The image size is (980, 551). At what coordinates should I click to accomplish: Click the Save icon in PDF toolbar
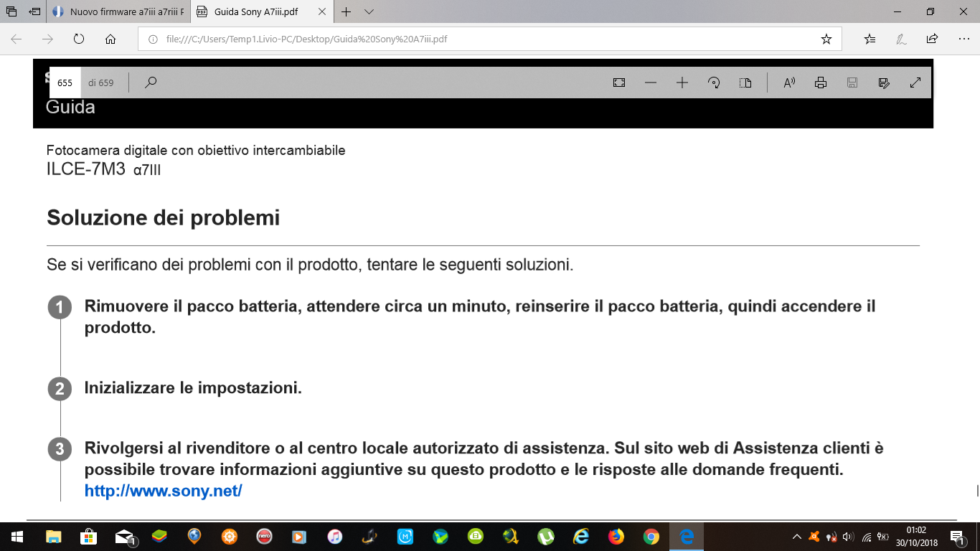pyautogui.click(x=852, y=83)
